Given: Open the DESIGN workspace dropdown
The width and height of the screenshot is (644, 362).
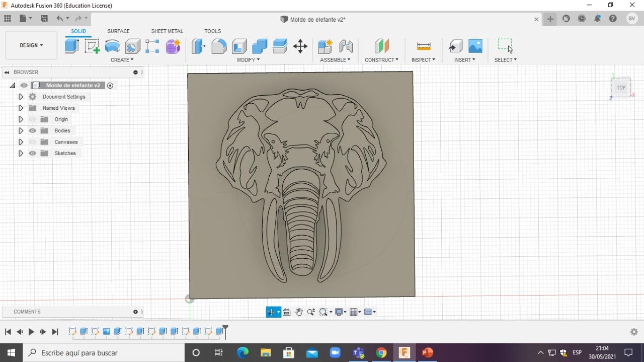Looking at the screenshot, I should click(31, 45).
